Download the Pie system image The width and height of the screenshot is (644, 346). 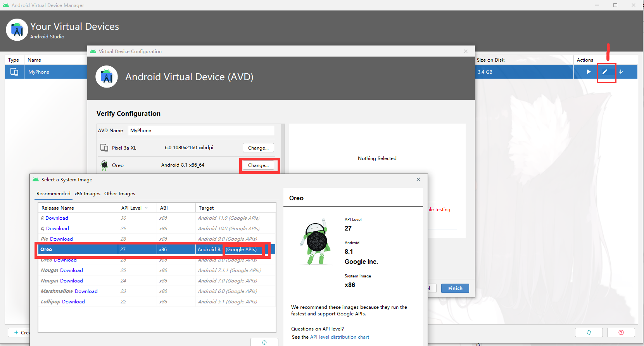click(x=61, y=239)
